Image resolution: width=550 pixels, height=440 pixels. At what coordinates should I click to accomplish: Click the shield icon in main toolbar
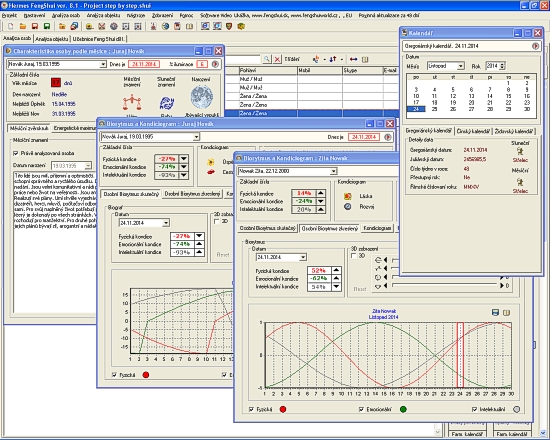(x=229, y=26)
